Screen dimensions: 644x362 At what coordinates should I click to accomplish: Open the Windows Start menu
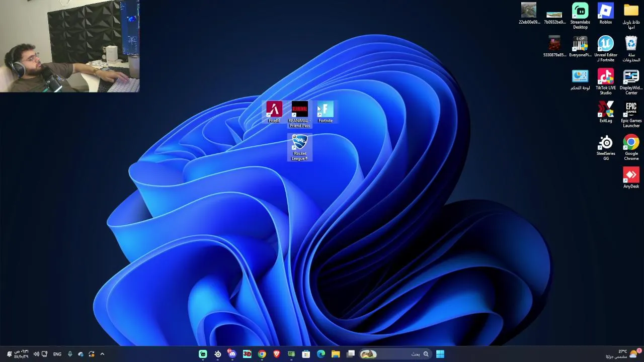440,354
